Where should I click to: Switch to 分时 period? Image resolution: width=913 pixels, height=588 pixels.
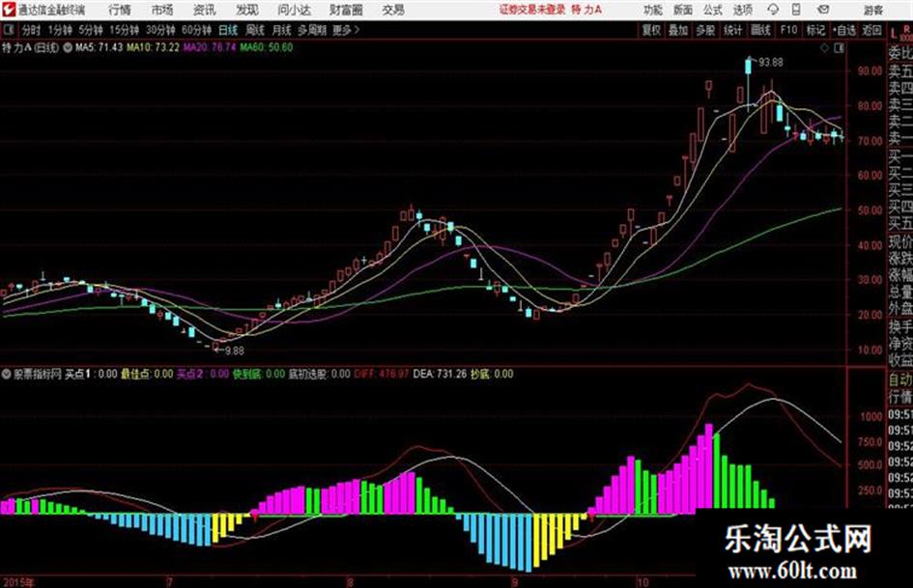(x=31, y=30)
